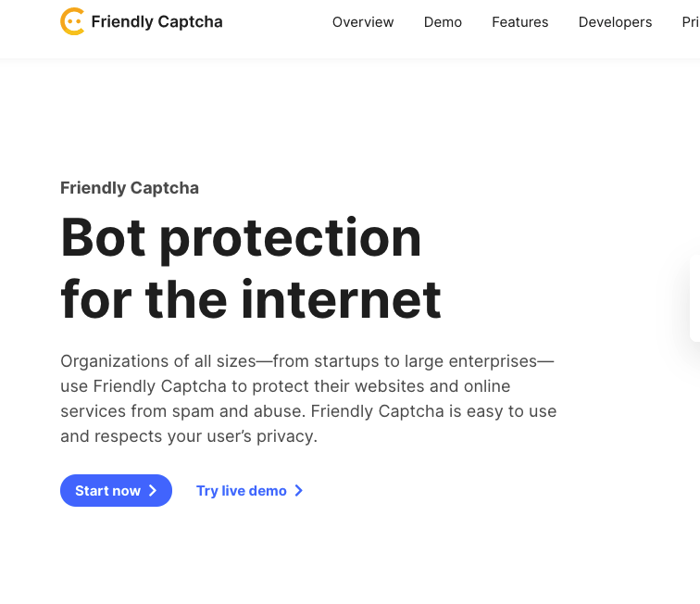700x604 pixels.
Task: Click the partially visible Pri… navigation item
Action: [691, 22]
